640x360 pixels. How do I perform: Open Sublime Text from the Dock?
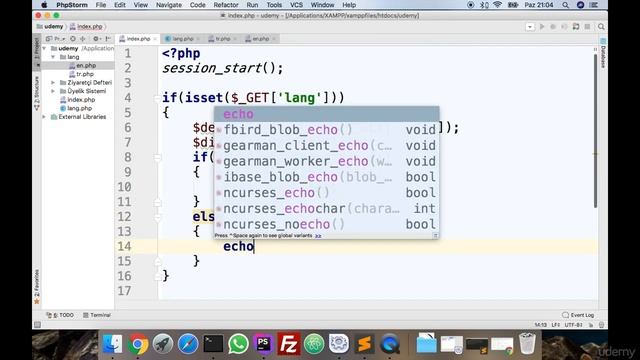(x=364, y=344)
